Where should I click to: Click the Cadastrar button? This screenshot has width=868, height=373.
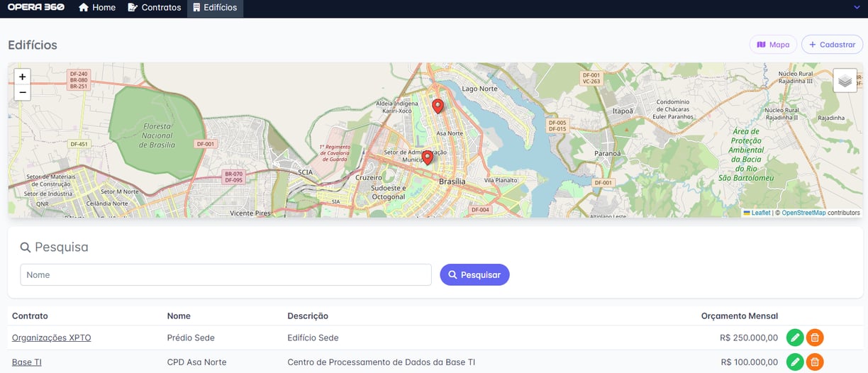[x=832, y=45]
